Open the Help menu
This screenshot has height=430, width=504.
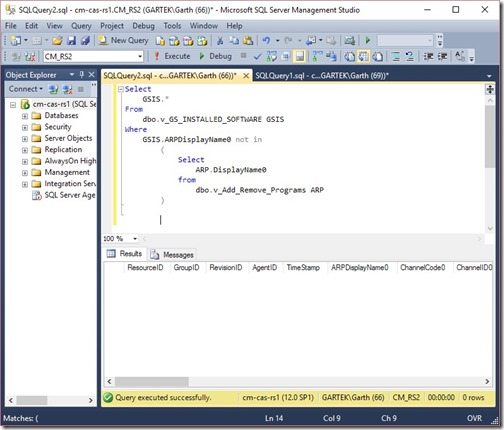pos(234,26)
